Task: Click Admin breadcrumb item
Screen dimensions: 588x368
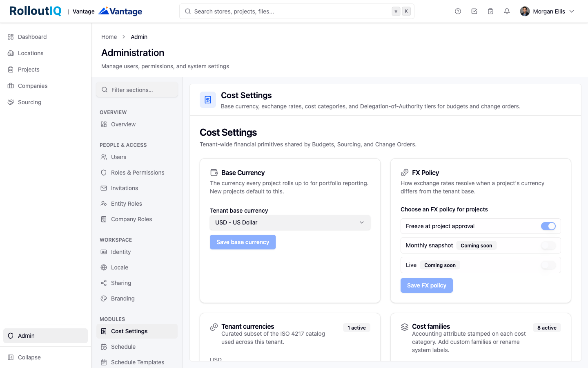Action: 139,37
